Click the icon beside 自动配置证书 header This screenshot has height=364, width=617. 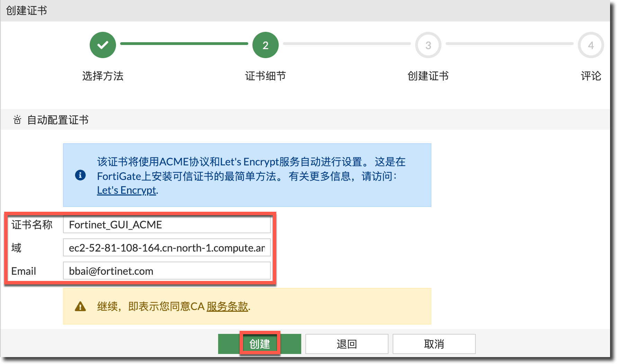[17, 120]
